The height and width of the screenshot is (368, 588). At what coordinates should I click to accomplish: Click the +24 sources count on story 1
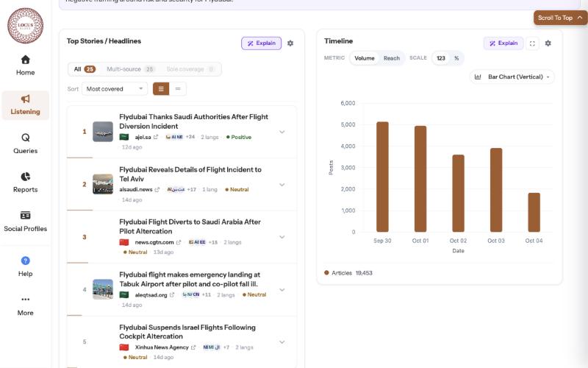[x=190, y=137]
